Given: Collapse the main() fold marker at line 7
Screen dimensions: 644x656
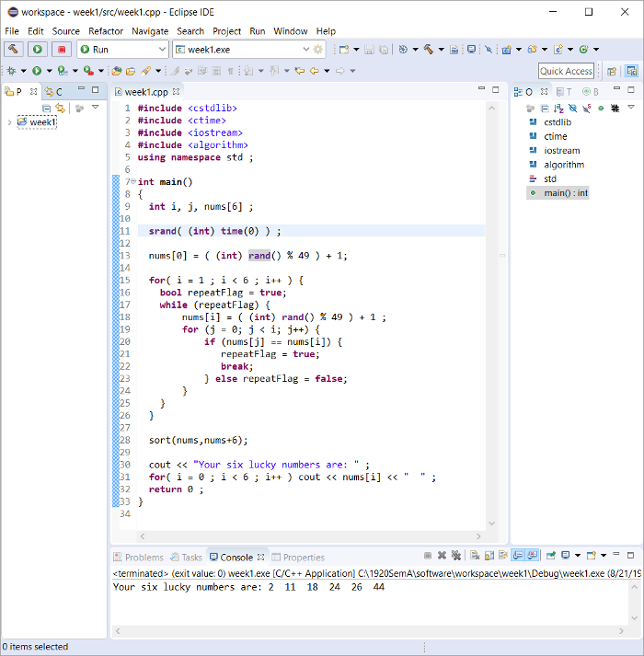Looking at the screenshot, I should click(133, 181).
